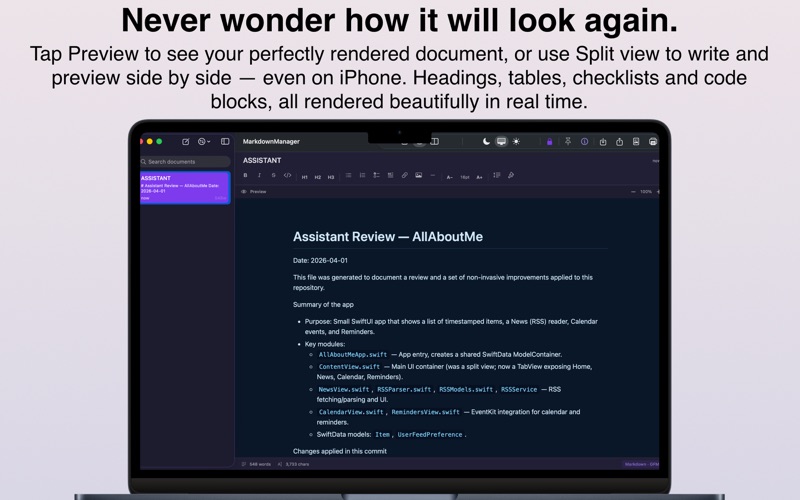The width and height of the screenshot is (800, 500).
Task: Click the RSSService code text
Action: coord(519,389)
